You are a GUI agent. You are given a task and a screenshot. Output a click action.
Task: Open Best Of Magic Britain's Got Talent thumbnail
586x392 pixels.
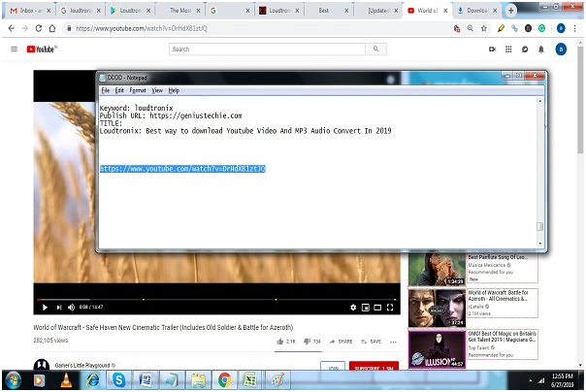coord(437,349)
